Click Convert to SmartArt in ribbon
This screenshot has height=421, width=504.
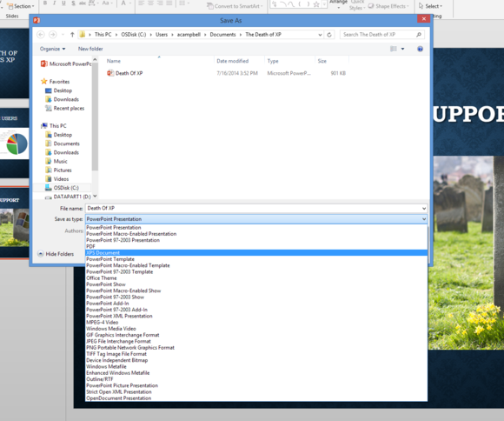coord(235,6)
